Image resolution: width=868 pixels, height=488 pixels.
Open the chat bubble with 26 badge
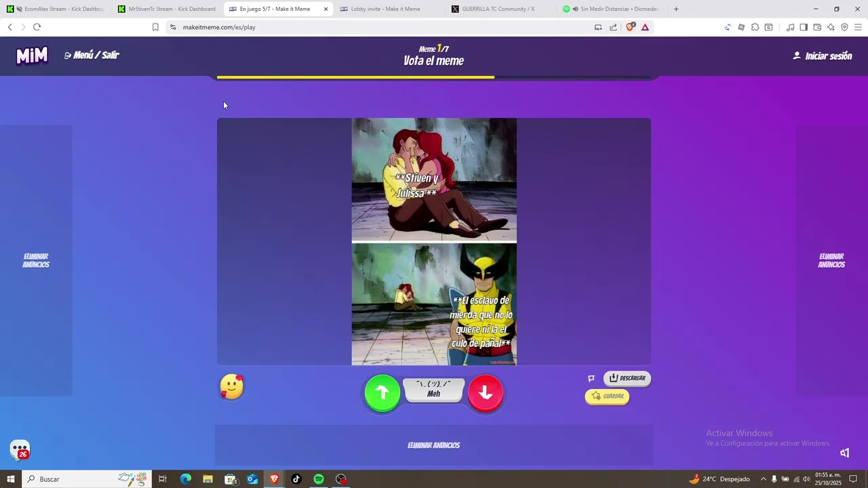tap(20, 450)
